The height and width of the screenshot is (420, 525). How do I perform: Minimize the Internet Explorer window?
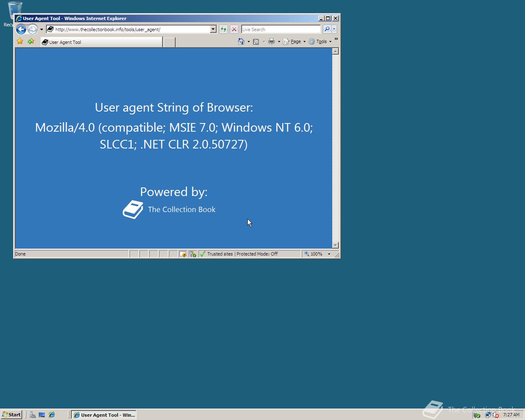point(321,18)
